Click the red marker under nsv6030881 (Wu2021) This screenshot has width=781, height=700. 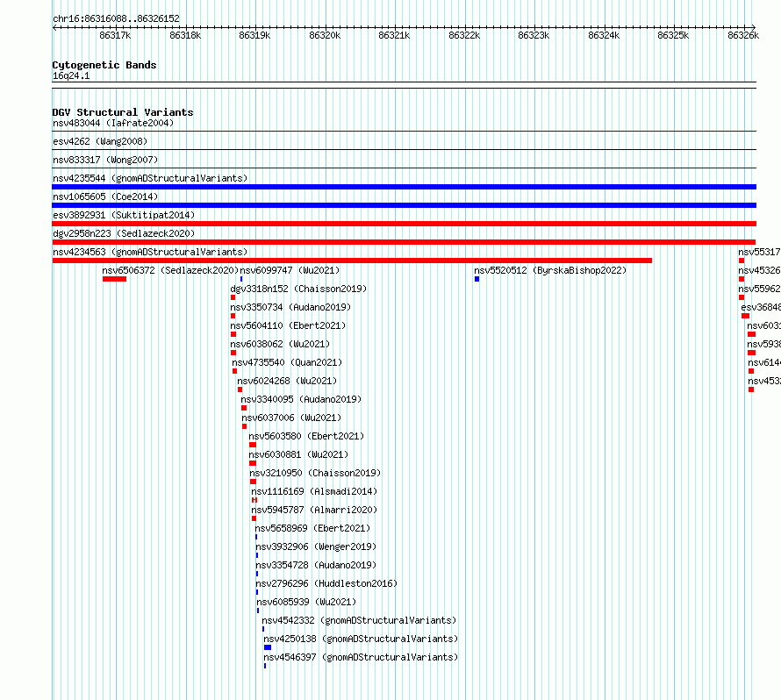(x=253, y=463)
